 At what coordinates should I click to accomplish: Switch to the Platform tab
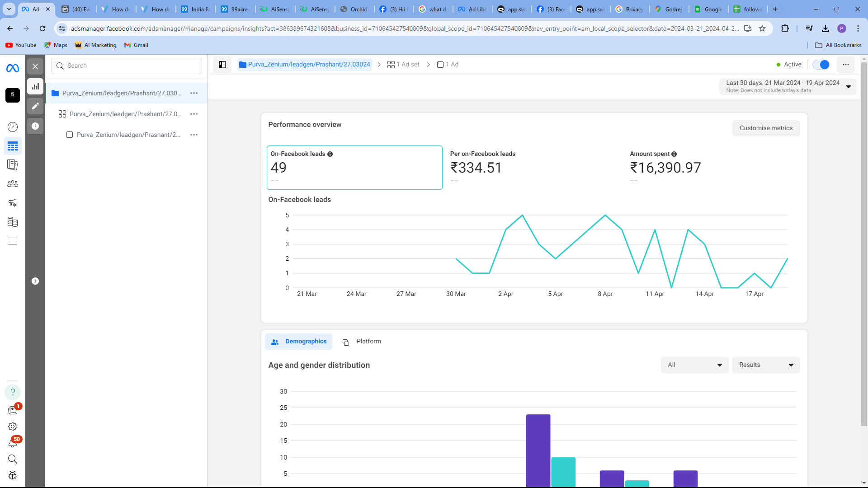362,342
